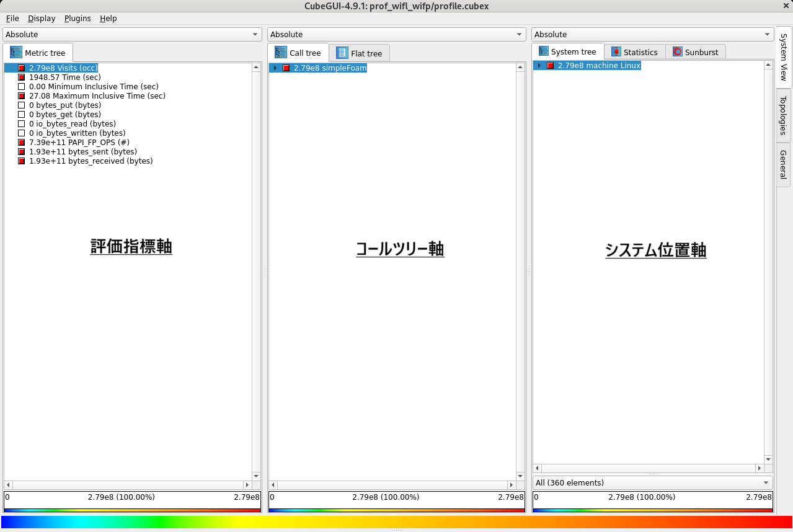Image resolution: width=793 pixels, height=532 pixels.
Task: Click the red box beside machine Linux
Action: coord(550,66)
